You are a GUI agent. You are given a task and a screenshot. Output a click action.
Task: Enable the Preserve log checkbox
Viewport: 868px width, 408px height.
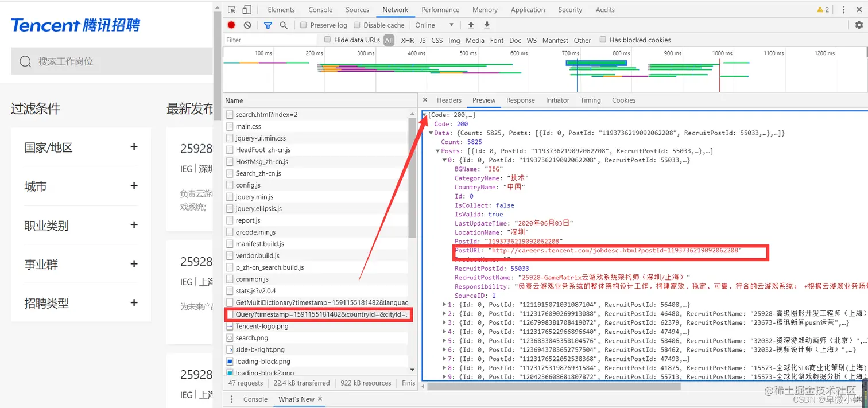304,25
